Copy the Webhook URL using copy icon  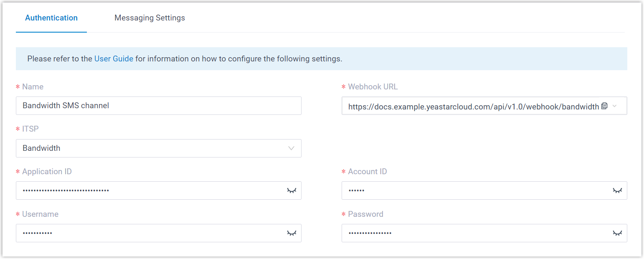pyautogui.click(x=604, y=106)
